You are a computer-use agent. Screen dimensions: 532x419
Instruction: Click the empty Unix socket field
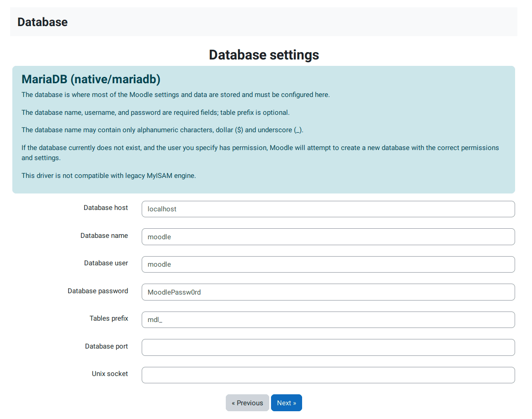click(328, 375)
